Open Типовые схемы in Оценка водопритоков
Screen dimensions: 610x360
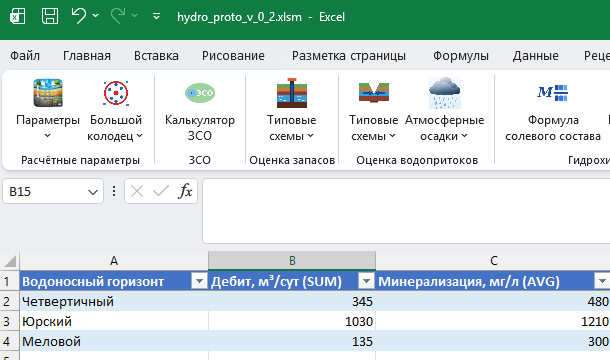point(373,110)
